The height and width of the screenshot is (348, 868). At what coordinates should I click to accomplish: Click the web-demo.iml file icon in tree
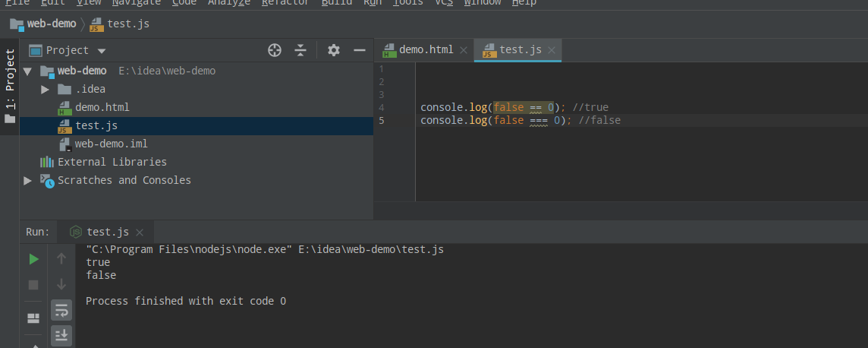[65, 144]
